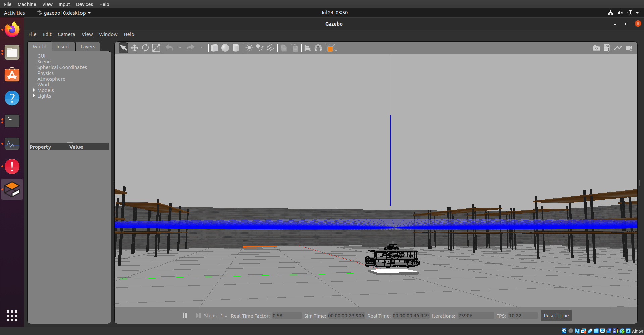This screenshot has width=644, height=335.
Task: Step the simulation forward once
Action: coord(198,316)
